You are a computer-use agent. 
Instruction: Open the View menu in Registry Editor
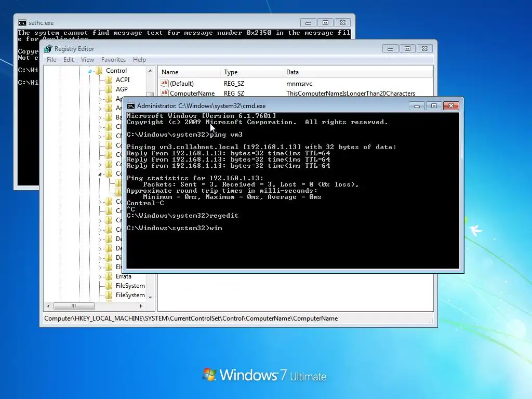[87, 60]
